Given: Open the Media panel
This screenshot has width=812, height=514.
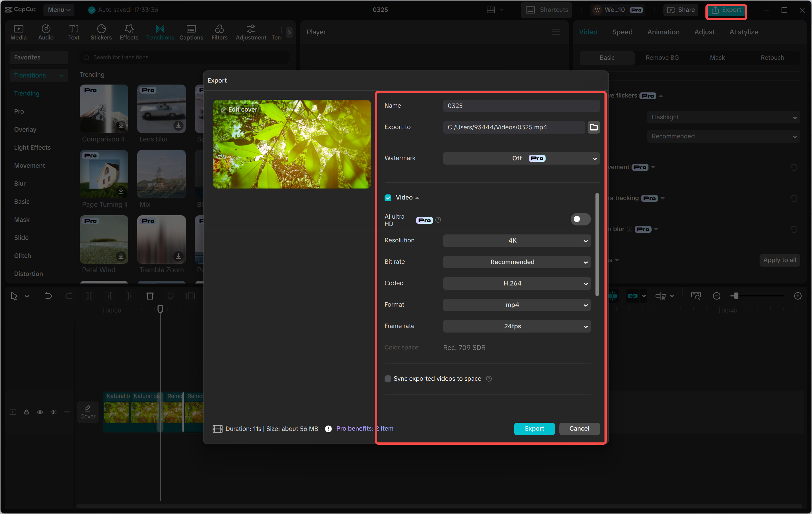Looking at the screenshot, I should 19,32.
